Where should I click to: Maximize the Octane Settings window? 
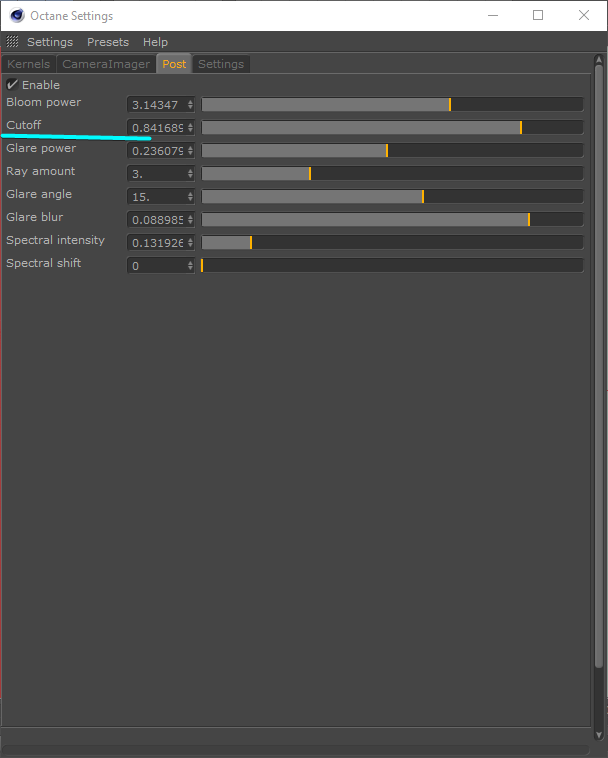click(538, 15)
